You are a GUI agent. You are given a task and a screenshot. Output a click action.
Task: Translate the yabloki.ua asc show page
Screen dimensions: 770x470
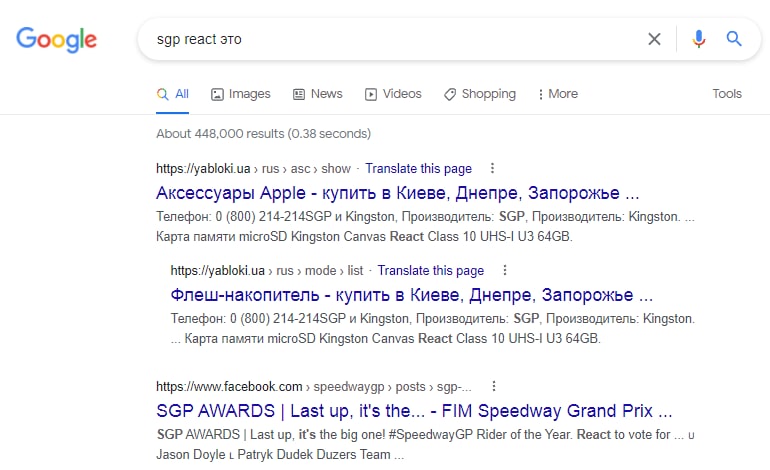click(x=418, y=169)
